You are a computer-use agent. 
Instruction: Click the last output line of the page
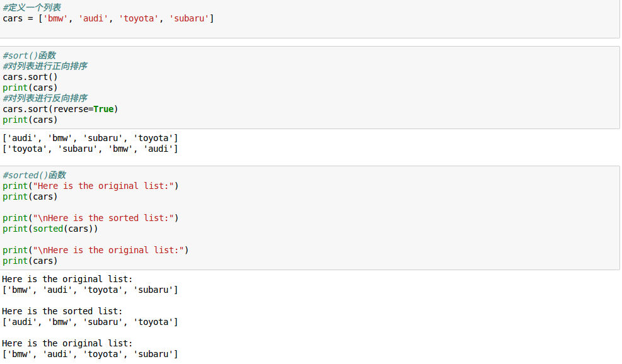90,354
